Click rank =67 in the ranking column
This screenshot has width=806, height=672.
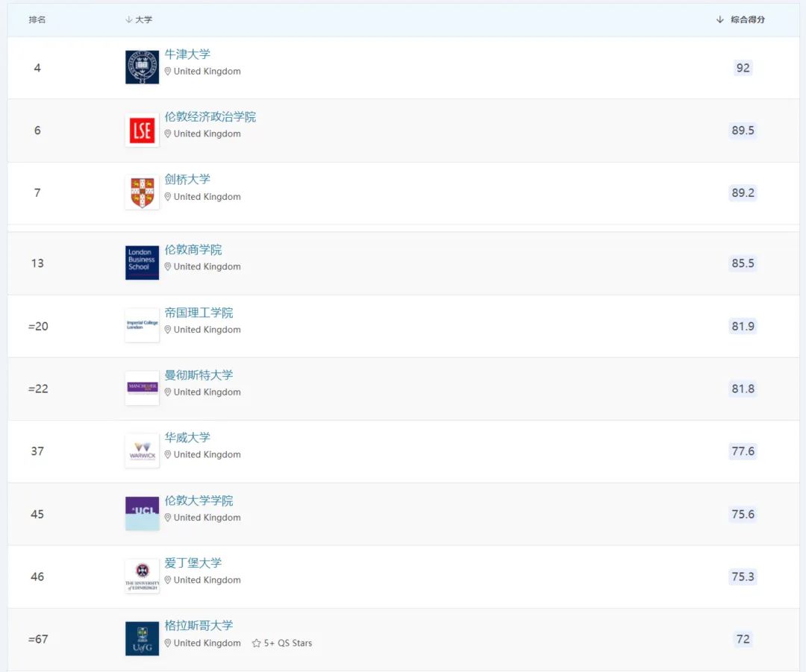click(x=38, y=639)
